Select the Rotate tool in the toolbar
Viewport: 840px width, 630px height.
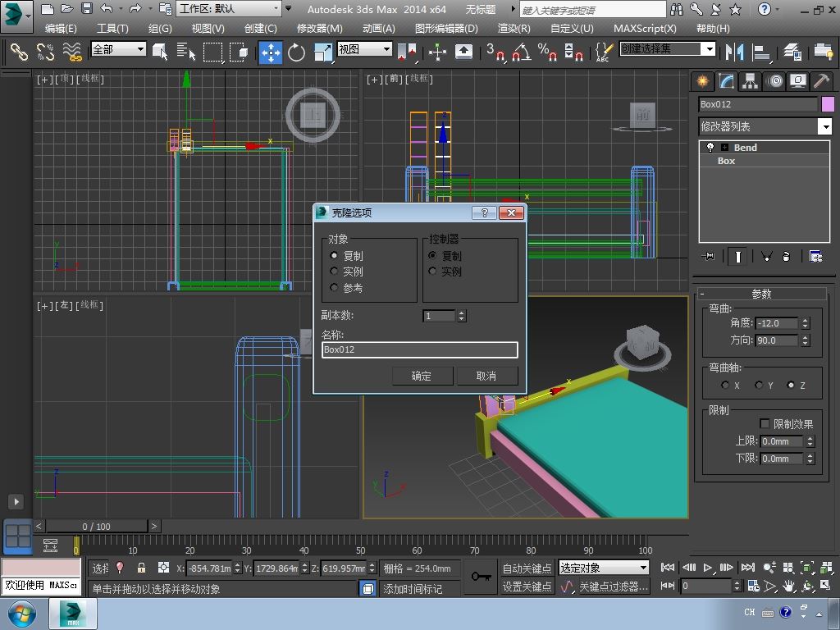[296, 52]
